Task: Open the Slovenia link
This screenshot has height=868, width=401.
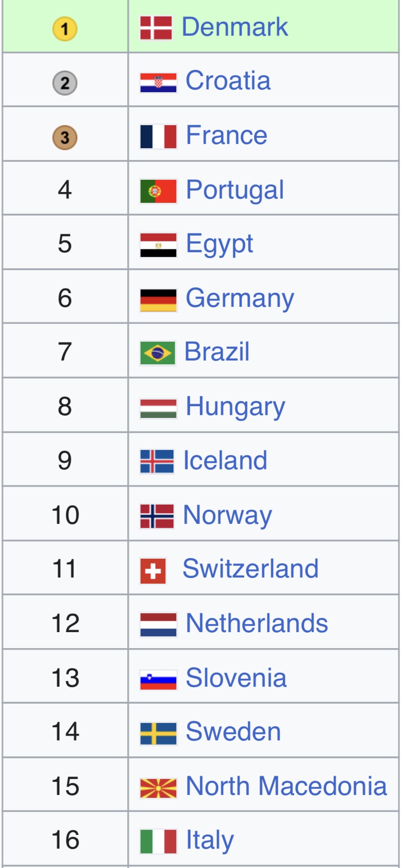Action: coord(237,678)
